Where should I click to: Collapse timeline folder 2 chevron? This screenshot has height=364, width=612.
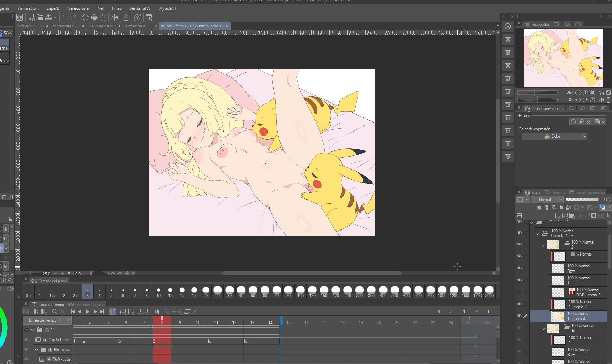point(33,330)
